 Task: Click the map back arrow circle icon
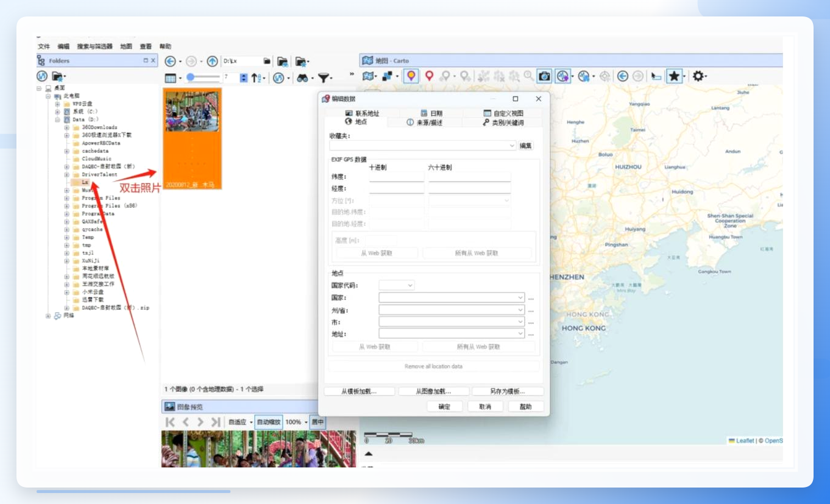(622, 76)
